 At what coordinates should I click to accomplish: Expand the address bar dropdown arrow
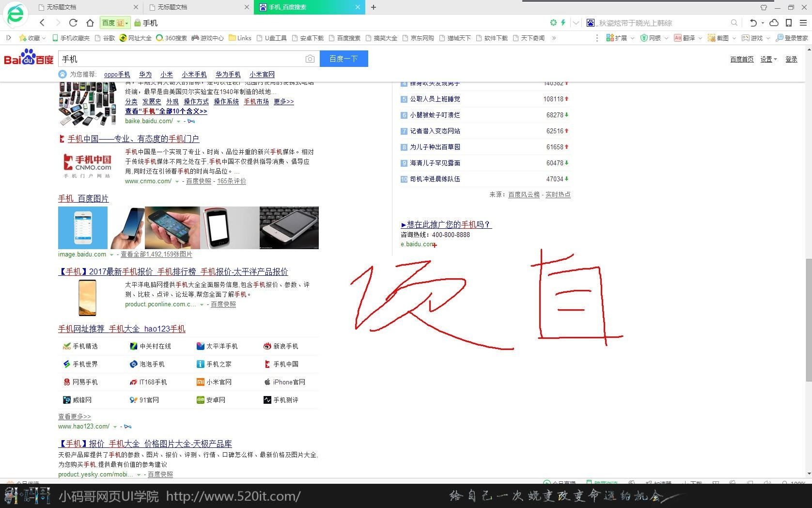pos(576,23)
